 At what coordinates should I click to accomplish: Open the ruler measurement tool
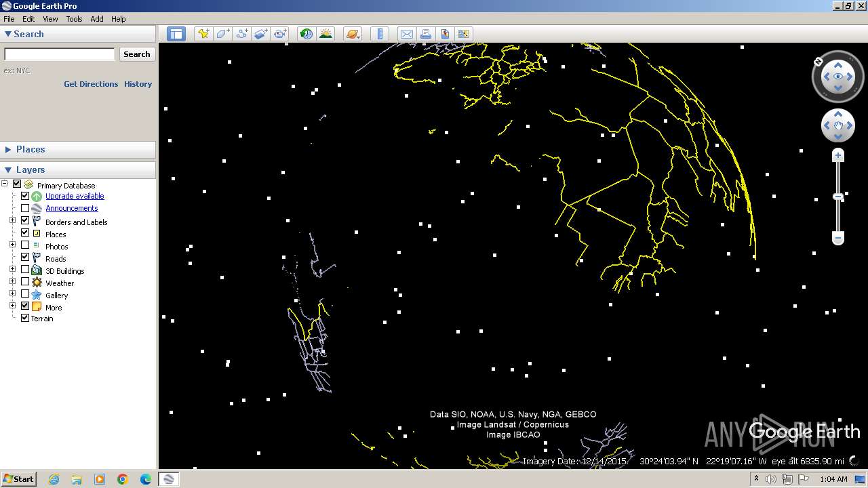(380, 34)
